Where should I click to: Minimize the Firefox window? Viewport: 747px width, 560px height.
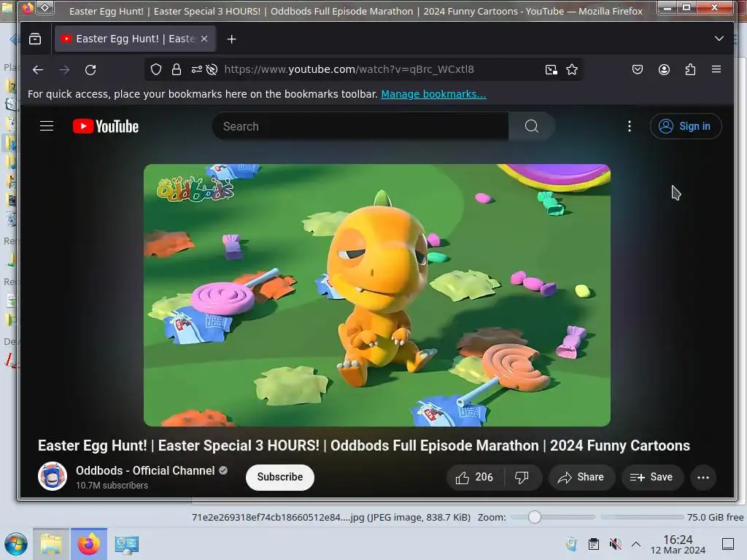click(668, 7)
